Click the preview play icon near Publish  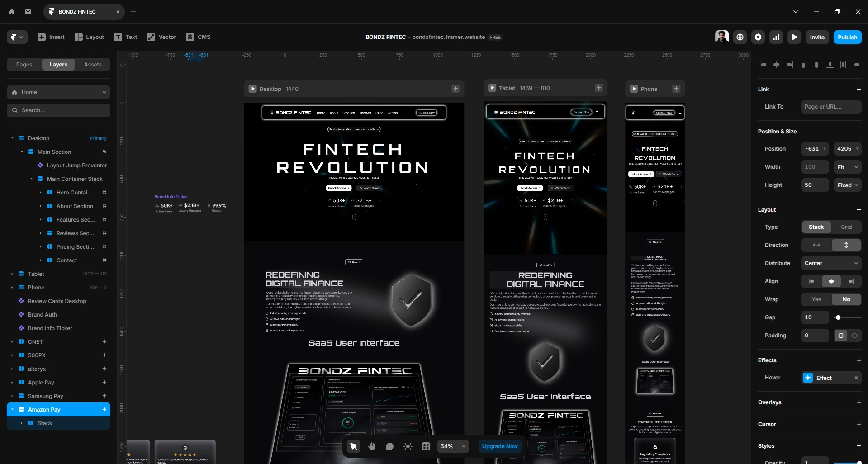point(794,37)
